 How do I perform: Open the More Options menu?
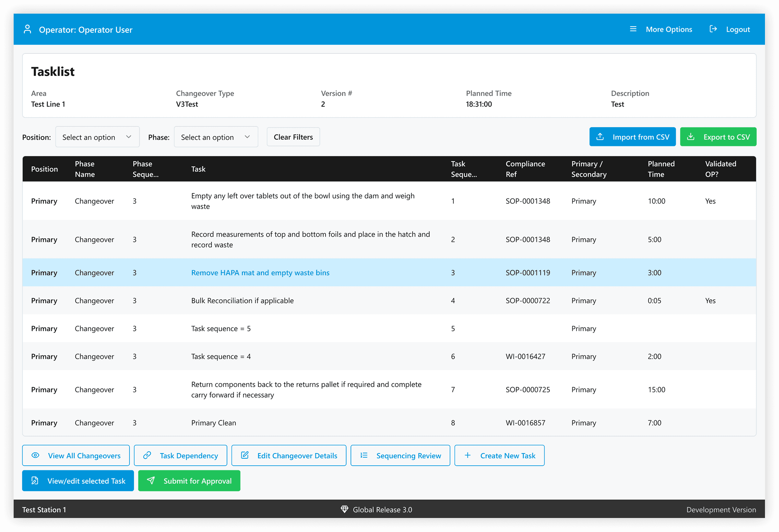[668, 29]
